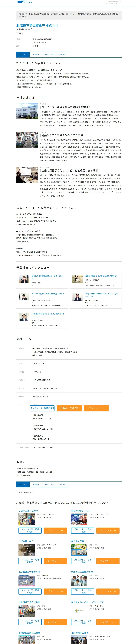Open the 説明会・面接 tab under the company header
The image size is (138, 644).
49,55
